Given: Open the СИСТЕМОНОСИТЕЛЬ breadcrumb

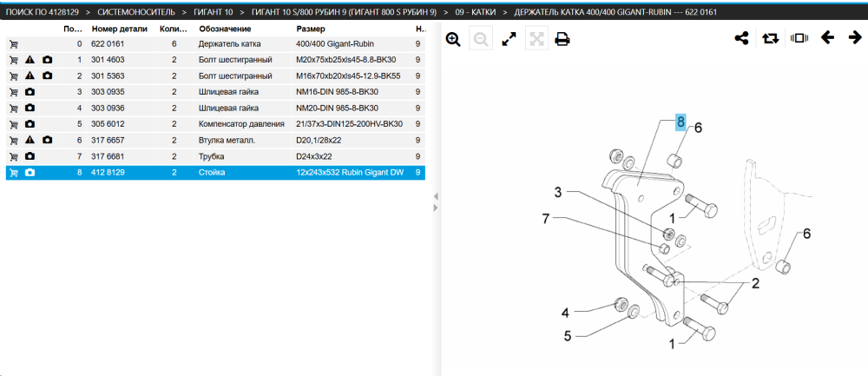Looking at the screenshot, I should click(136, 11).
